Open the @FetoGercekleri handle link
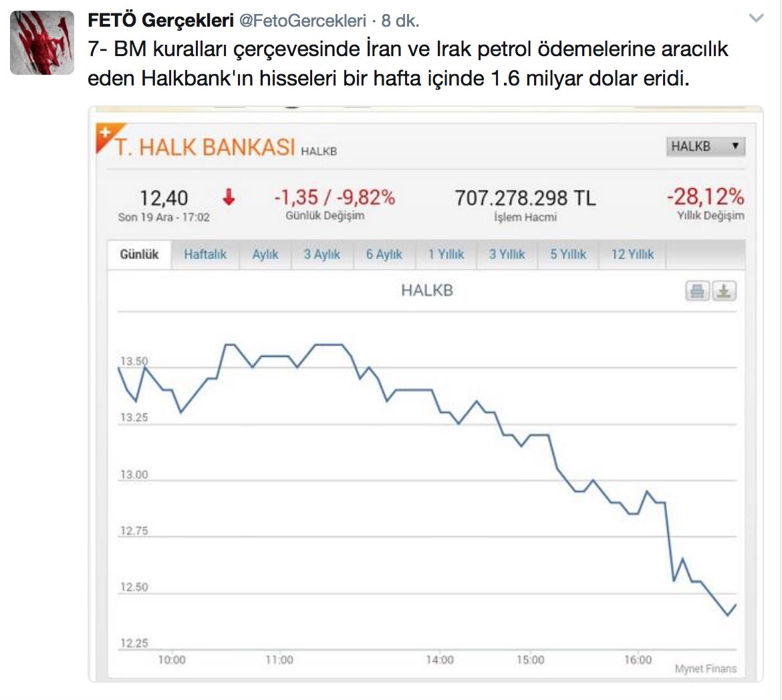The width and height of the screenshot is (782, 700). tap(303, 21)
